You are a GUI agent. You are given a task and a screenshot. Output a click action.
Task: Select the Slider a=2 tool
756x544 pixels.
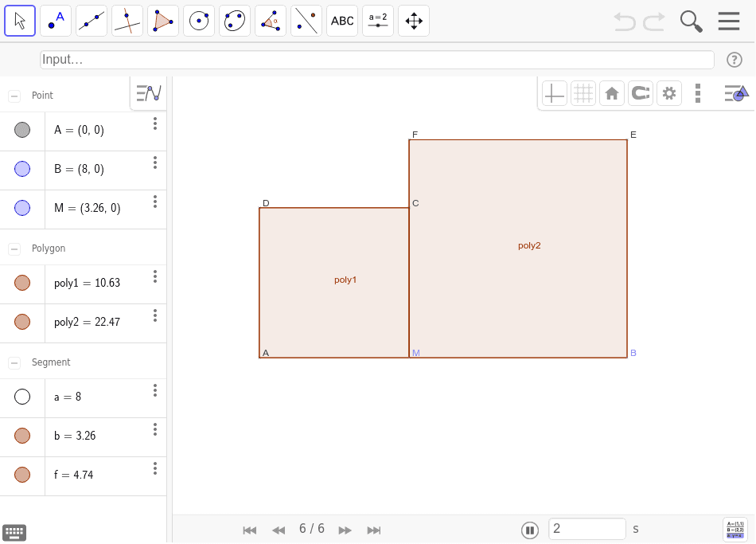click(x=378, y=21)
